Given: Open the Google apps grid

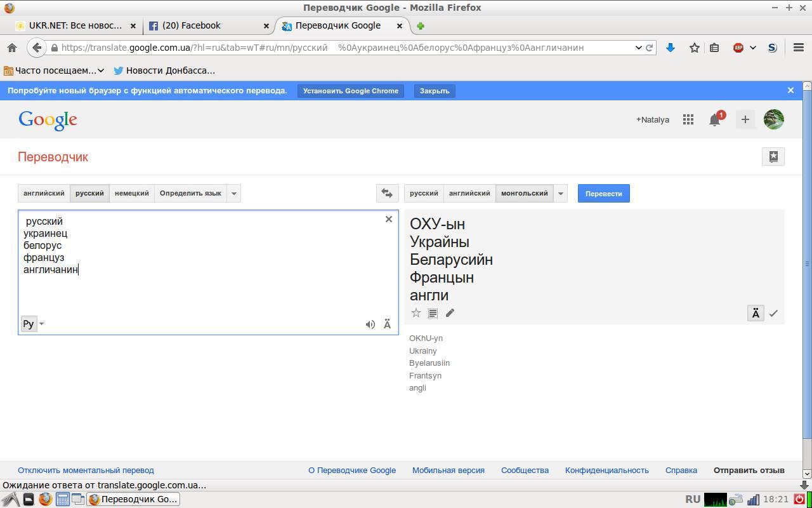Looking at the screenshot, I should click(688, 119).
